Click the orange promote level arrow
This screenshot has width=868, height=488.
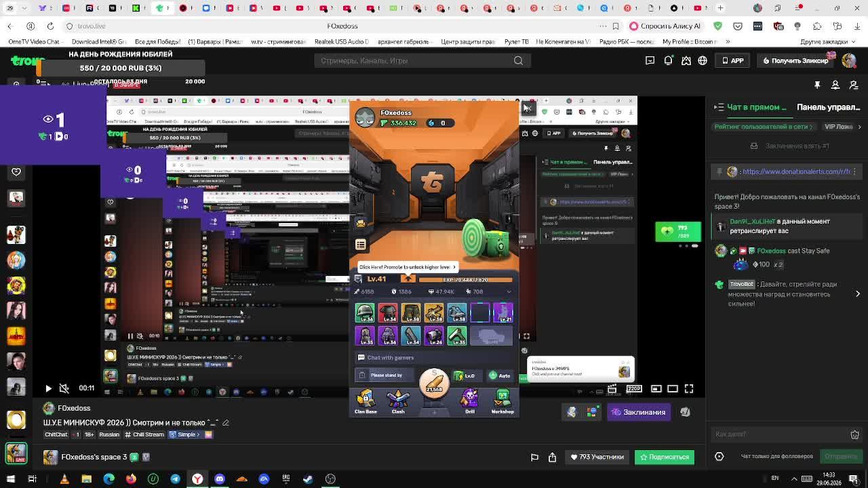(x=408, y=279)
